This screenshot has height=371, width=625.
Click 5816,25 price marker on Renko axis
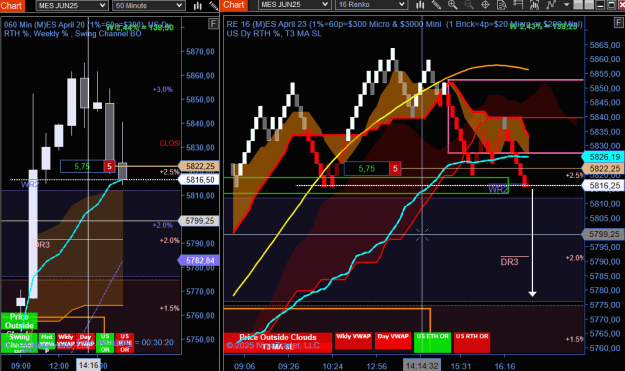603,185
